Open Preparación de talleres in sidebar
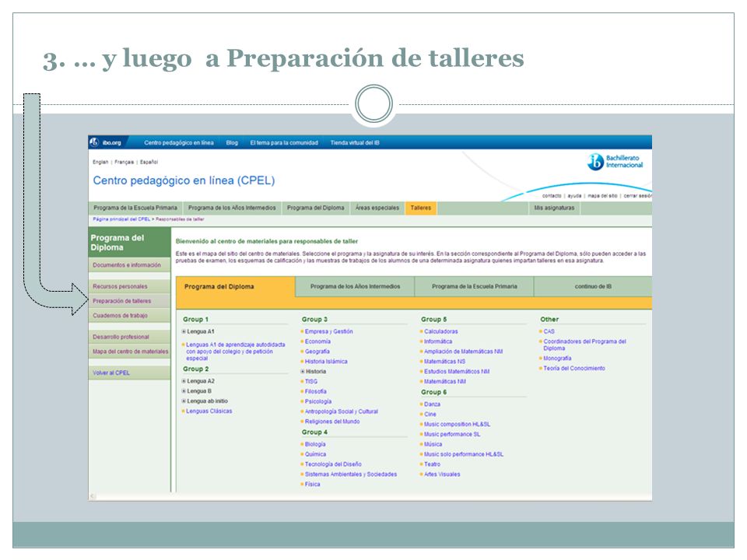This screenshot has height=560, width=747. (x=129, y=301)
